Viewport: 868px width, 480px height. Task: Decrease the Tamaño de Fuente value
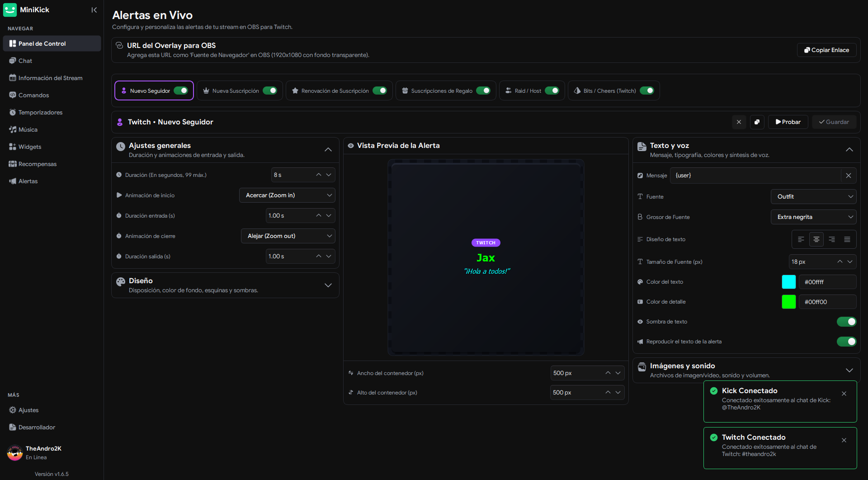point(850,262)
